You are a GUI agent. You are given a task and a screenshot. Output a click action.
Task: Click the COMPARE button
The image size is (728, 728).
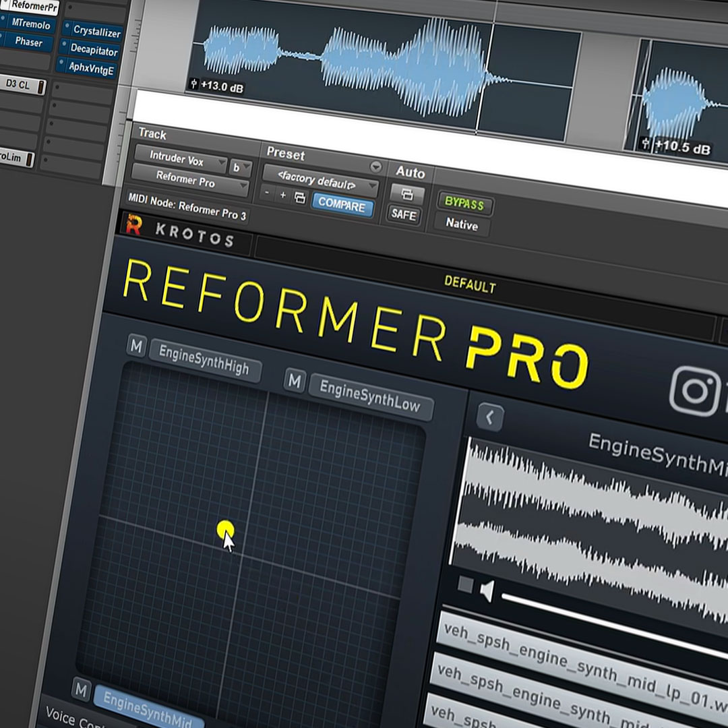[x=342, y=205]
